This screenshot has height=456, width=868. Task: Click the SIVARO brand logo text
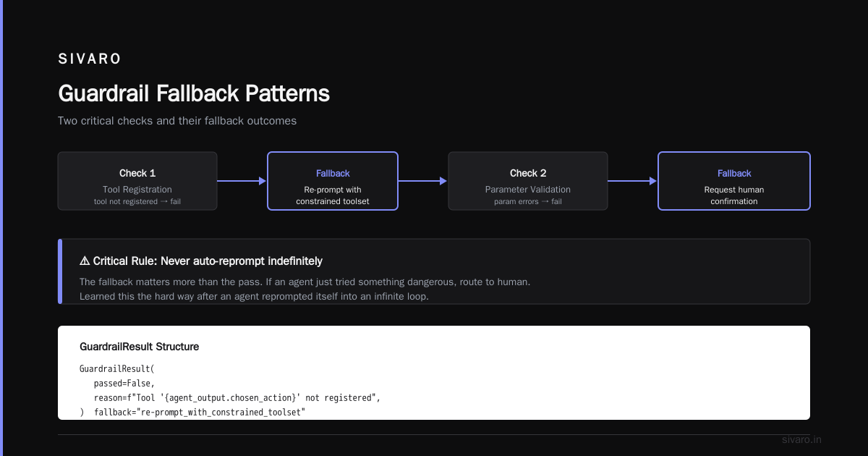90,59
